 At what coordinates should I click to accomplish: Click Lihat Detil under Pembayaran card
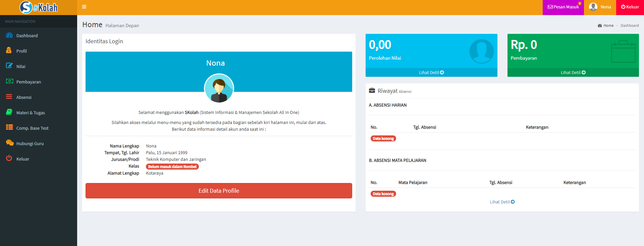point(573,72)
